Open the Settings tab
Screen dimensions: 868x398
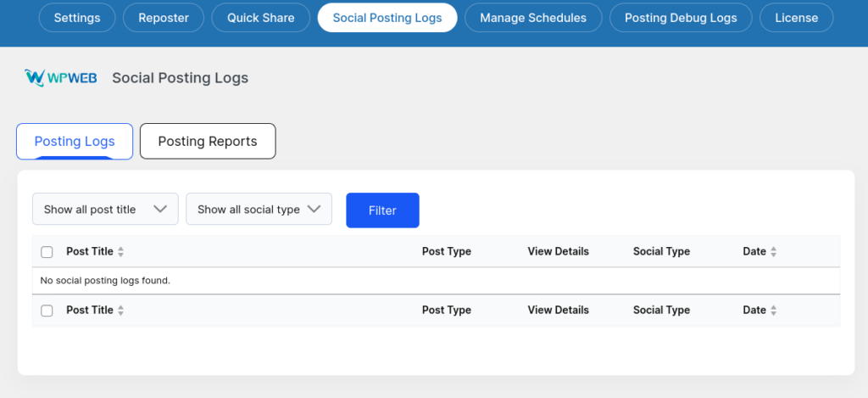77,18
